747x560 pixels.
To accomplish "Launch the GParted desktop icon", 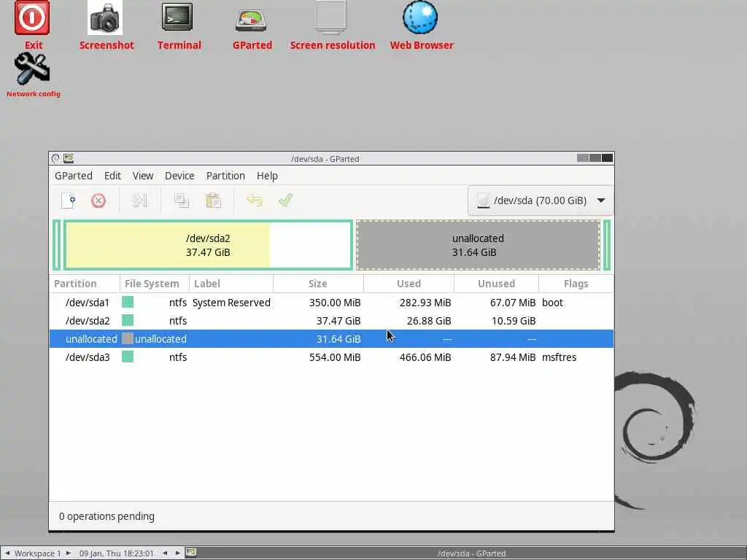I will pyautogui.click(x=251, y=20).
